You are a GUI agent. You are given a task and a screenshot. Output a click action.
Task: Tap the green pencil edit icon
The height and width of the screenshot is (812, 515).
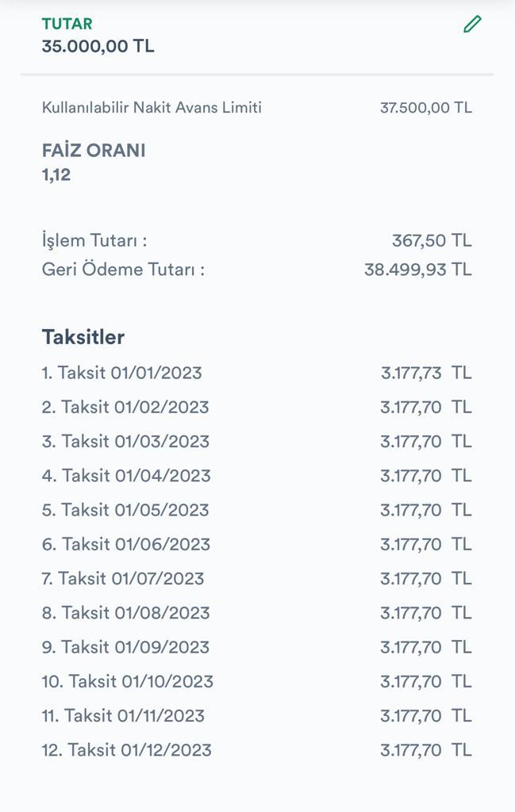(472, 24)
